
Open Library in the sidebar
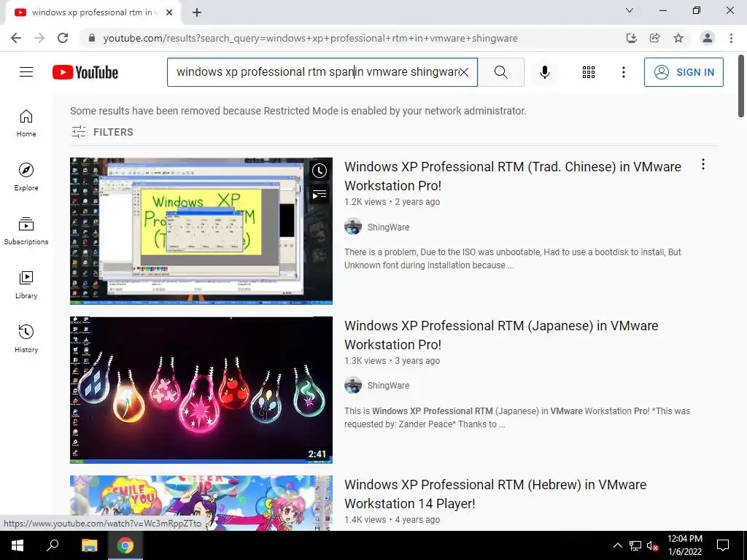26,285
